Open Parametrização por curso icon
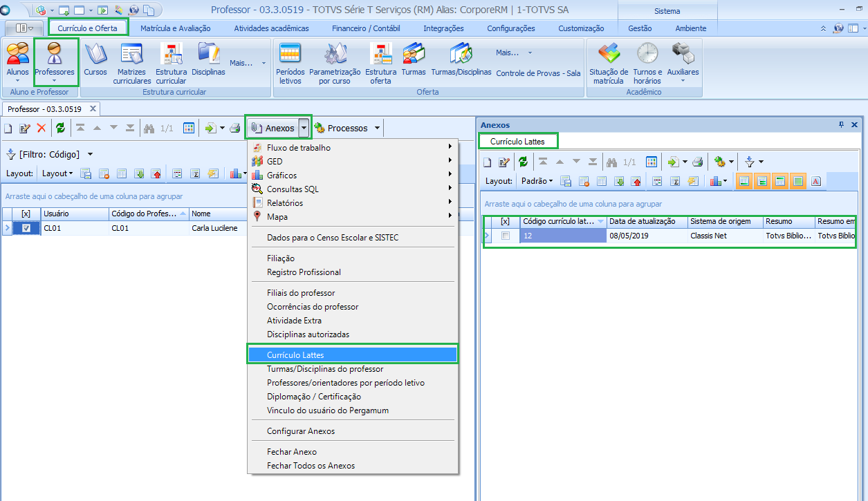 tap(335, 64)
